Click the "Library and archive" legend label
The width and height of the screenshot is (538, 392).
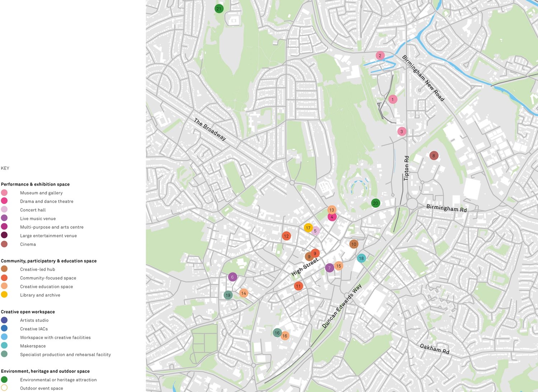tap(40, 295)
